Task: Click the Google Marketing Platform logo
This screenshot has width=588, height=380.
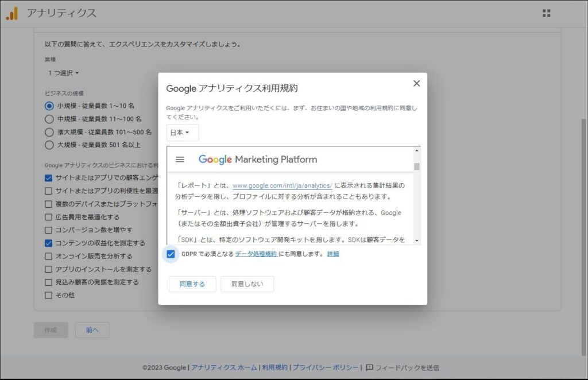Action: click(x=258, y=160)
